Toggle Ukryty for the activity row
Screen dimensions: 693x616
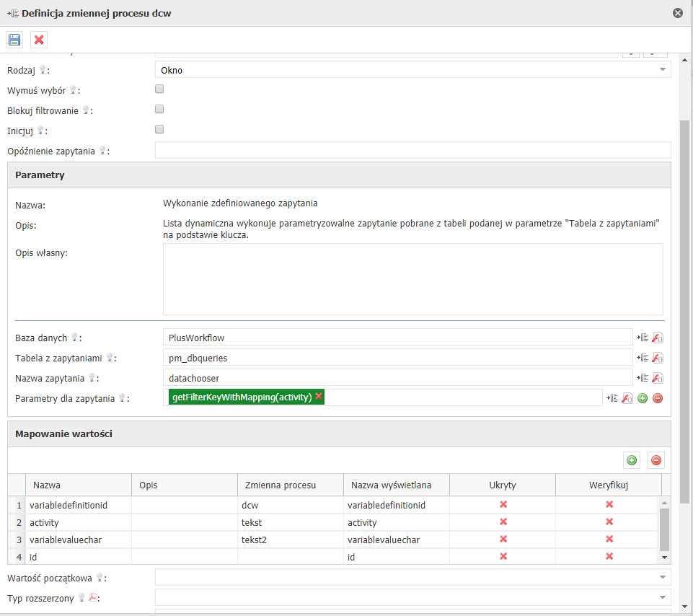tap(503, 522)
